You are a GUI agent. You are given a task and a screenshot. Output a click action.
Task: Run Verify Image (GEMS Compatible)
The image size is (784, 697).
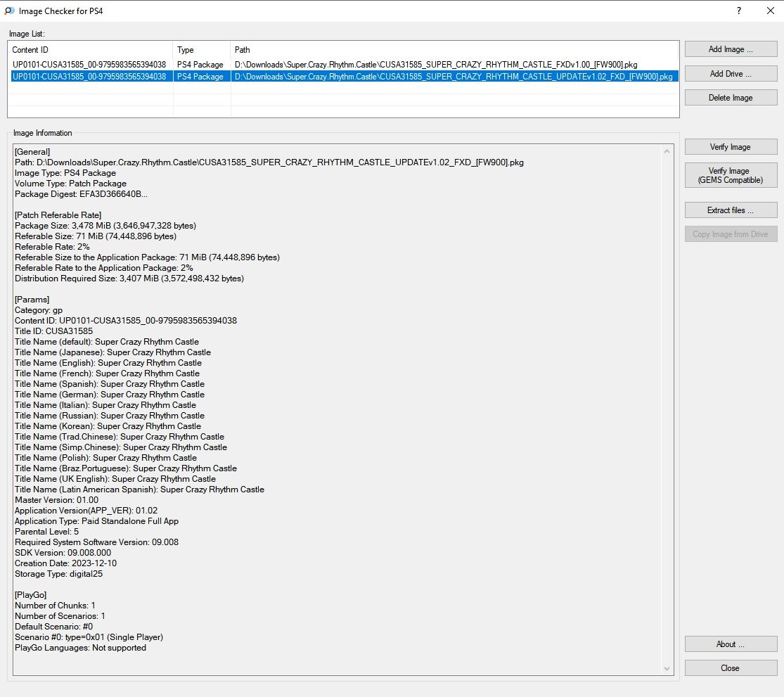[731, 175]
